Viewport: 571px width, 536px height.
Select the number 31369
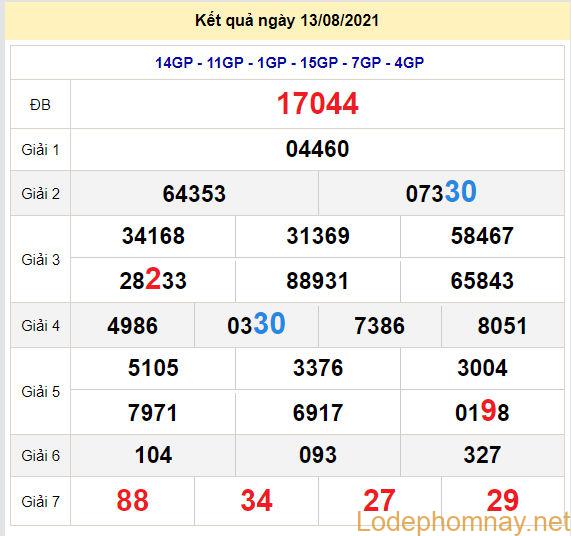click(318, 236)
